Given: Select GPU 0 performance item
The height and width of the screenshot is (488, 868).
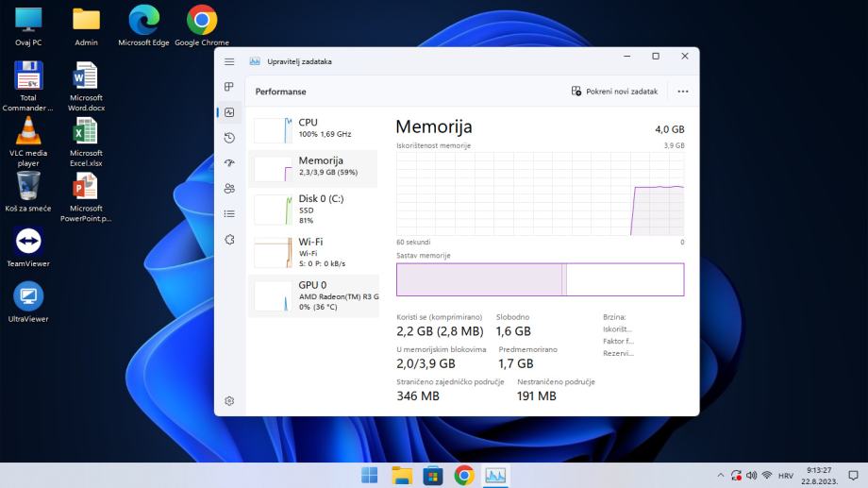Looking at the screenshot, I should (312, 295).
